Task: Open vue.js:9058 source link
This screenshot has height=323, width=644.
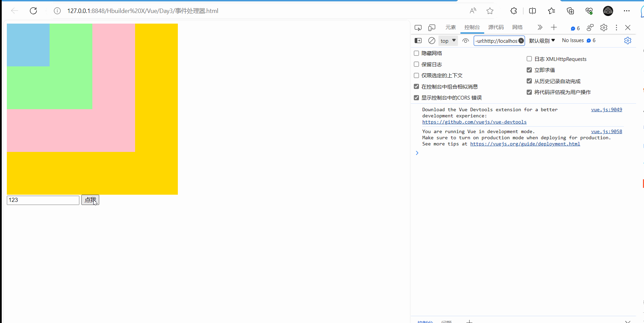Action: pos(606,131)
